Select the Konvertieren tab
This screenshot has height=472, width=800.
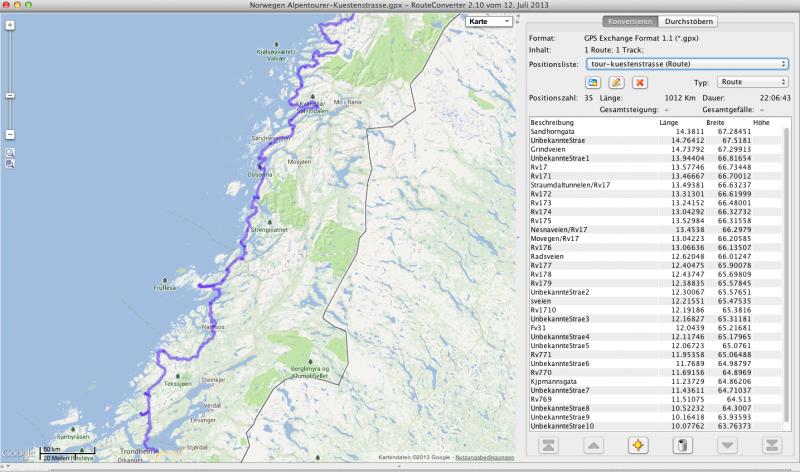630,21
